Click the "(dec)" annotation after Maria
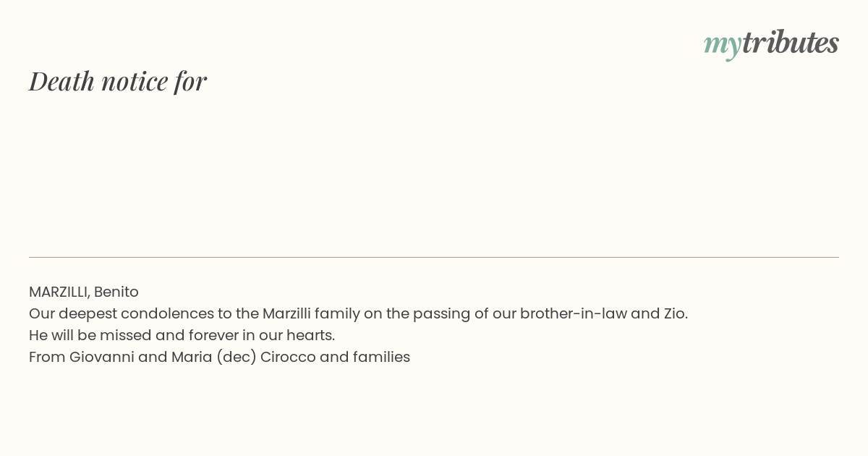This screenshot has width=868, height=456. tap(237, 358)
